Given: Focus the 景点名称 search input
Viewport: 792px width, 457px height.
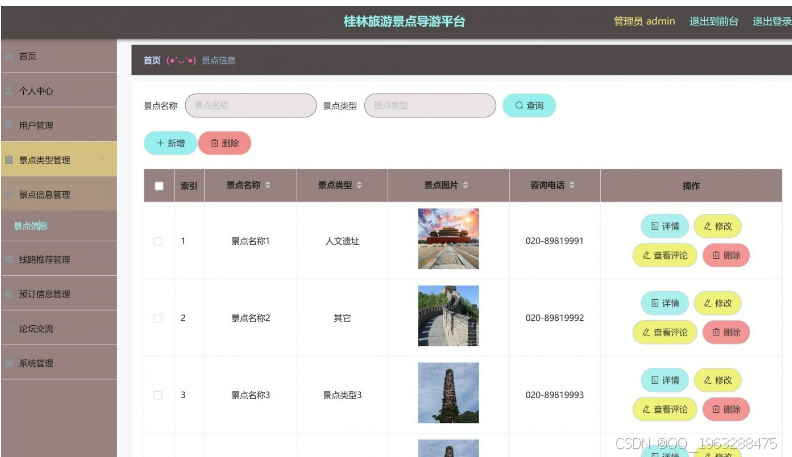Looking at the screenshot, I should (x=251, y=106).
